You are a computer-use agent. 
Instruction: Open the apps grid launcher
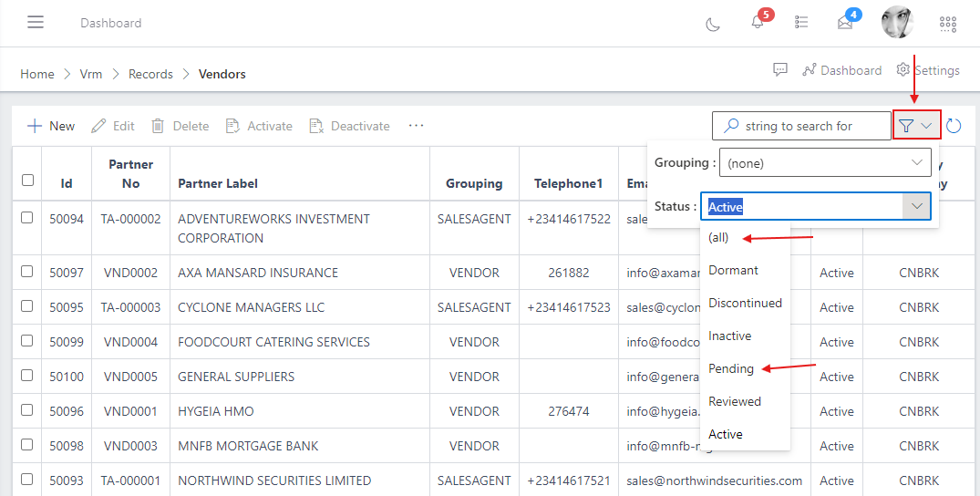948,24
